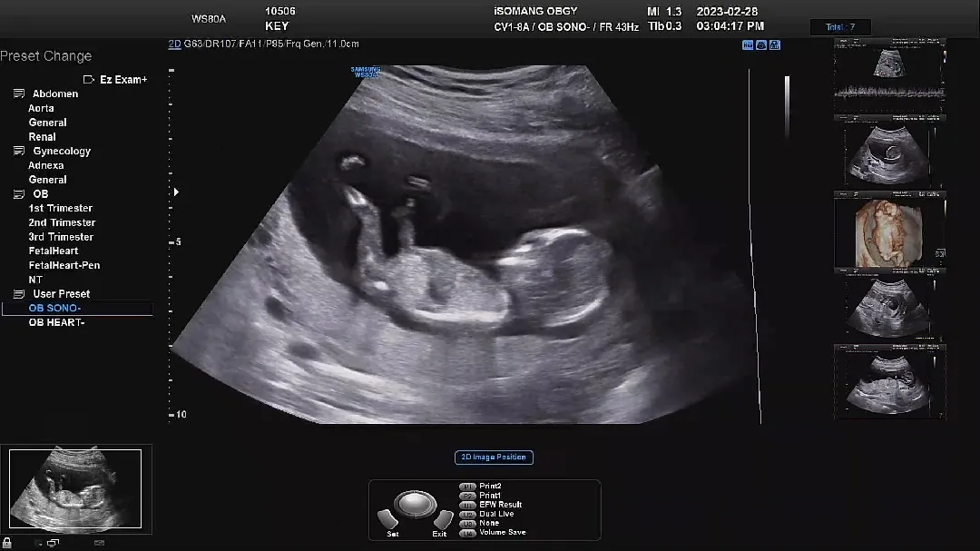Click the U2 key for Dual Live
This screenshot has height=551, width=980.
(x=467, y=514)
